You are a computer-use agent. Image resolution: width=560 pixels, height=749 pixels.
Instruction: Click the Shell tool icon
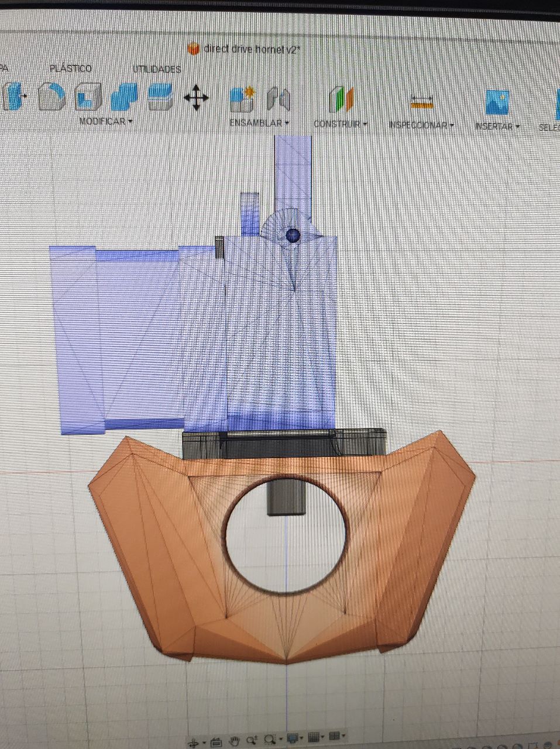click(x=88, y=97)
